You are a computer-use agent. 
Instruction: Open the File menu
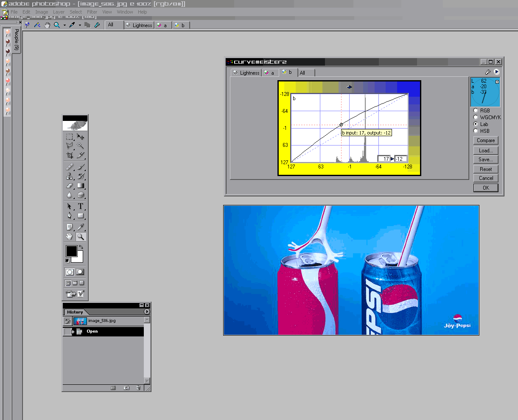14,12
